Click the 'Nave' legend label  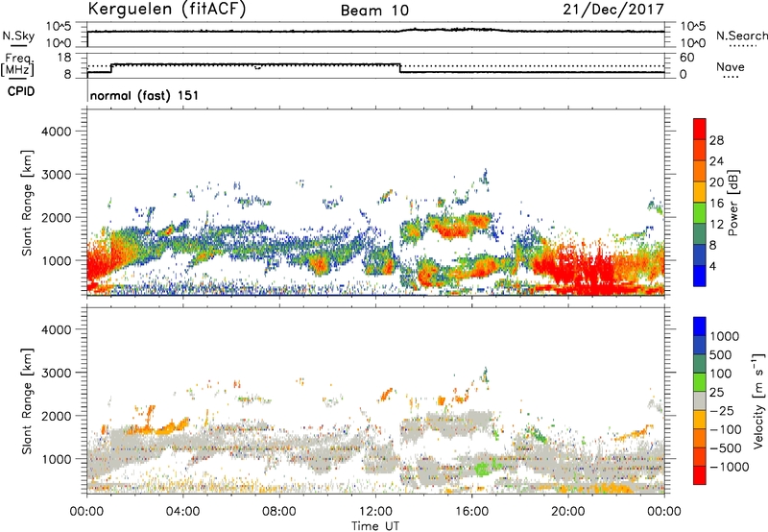click(x=731, y=67)
